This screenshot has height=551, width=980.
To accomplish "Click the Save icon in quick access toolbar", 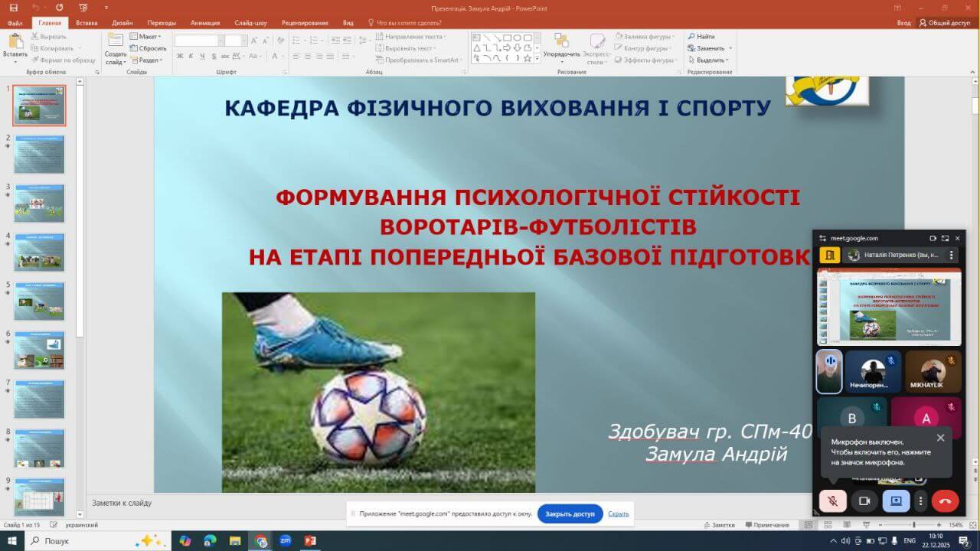I will click(13, 7).
